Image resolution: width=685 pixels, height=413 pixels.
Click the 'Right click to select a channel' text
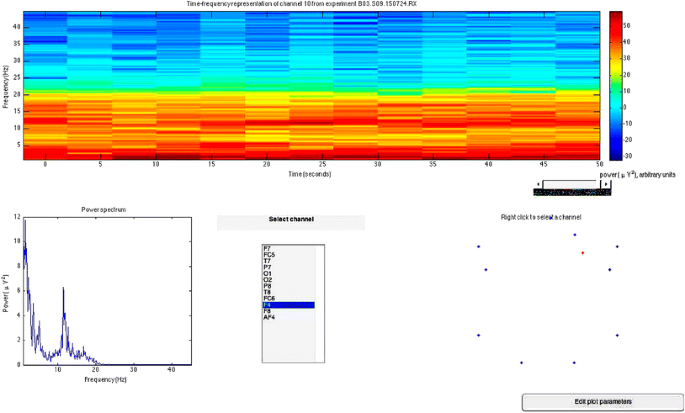pyautogui.click(x=541, y=217)
